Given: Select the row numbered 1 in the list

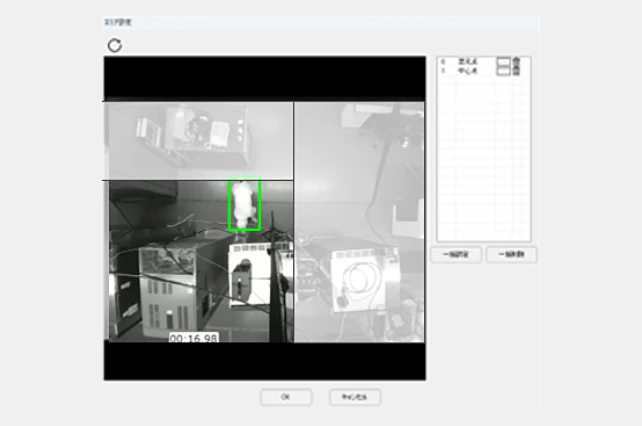Looking at the screenshot, I should coord(466,71).
